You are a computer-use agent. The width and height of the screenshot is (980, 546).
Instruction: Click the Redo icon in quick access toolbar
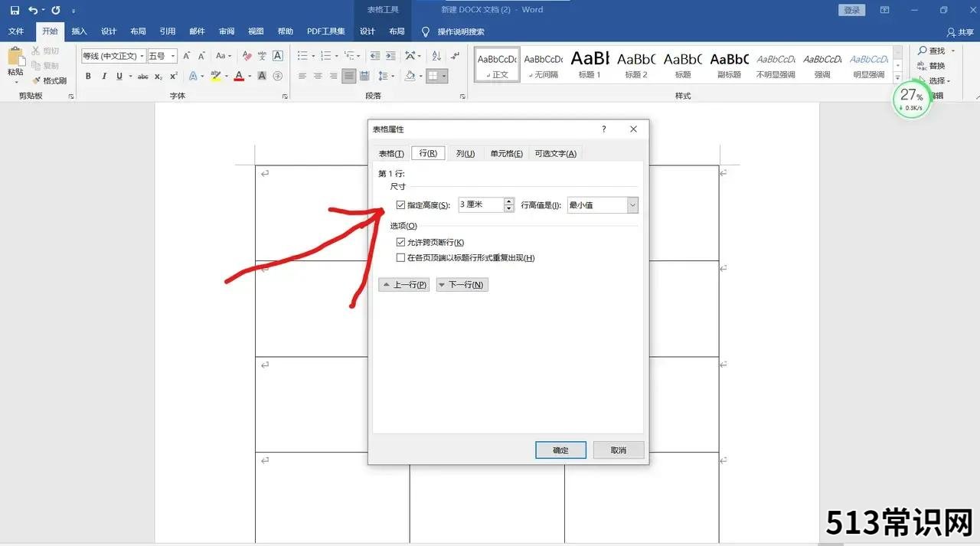(x=56, y=10)
